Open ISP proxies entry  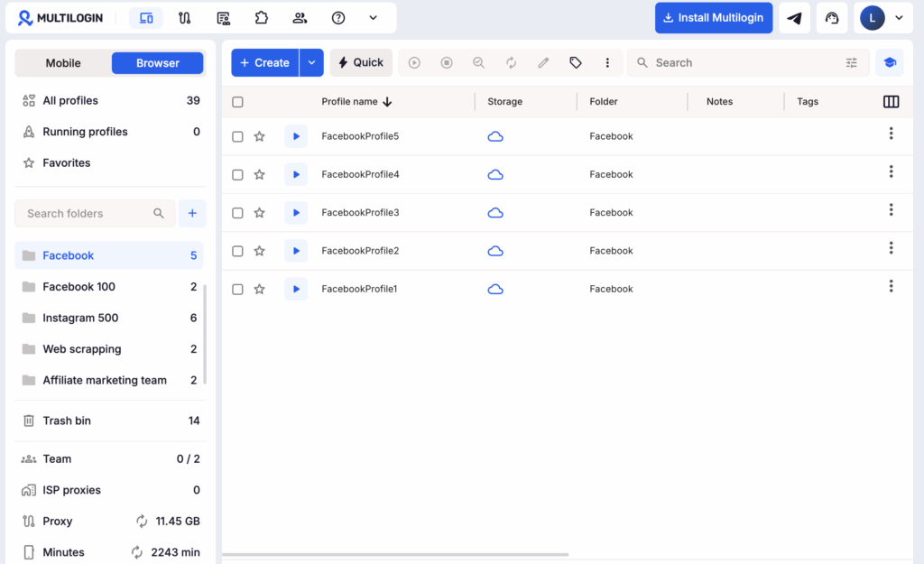110,490
